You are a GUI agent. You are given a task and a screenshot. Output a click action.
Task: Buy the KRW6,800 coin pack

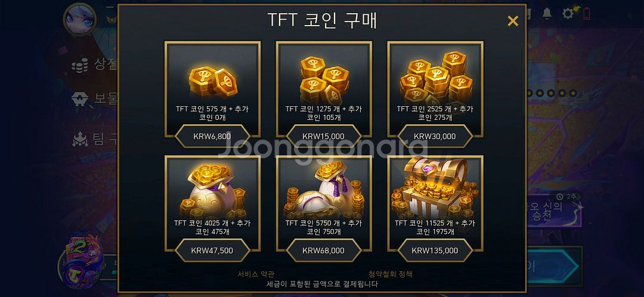pyautogui.click(x=212, y=137)
